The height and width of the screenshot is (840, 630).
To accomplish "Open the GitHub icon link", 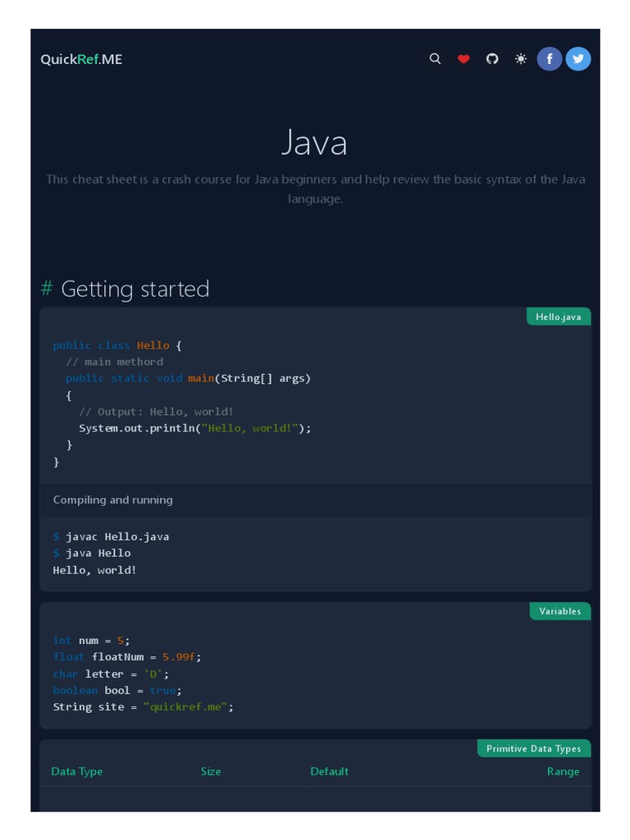I will [492, 59].
